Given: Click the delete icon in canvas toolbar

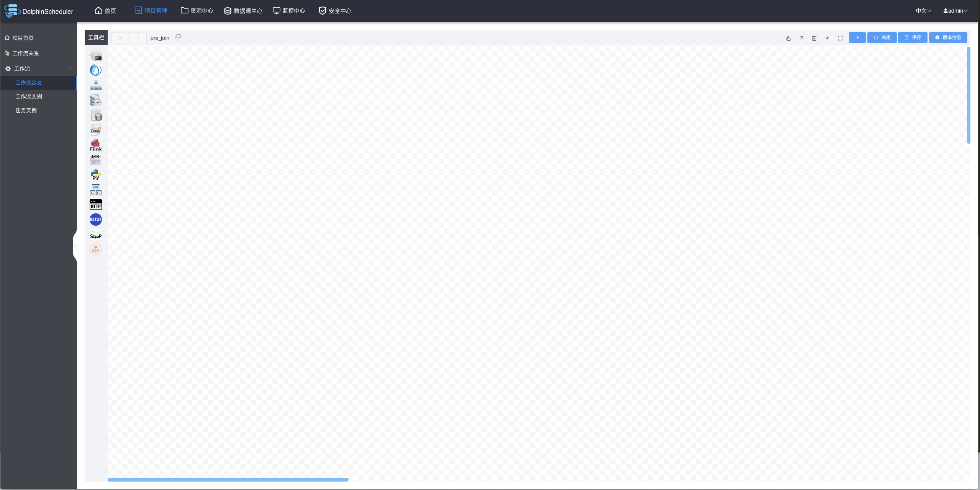Looking at the screenshot, I should pos(814,38).
